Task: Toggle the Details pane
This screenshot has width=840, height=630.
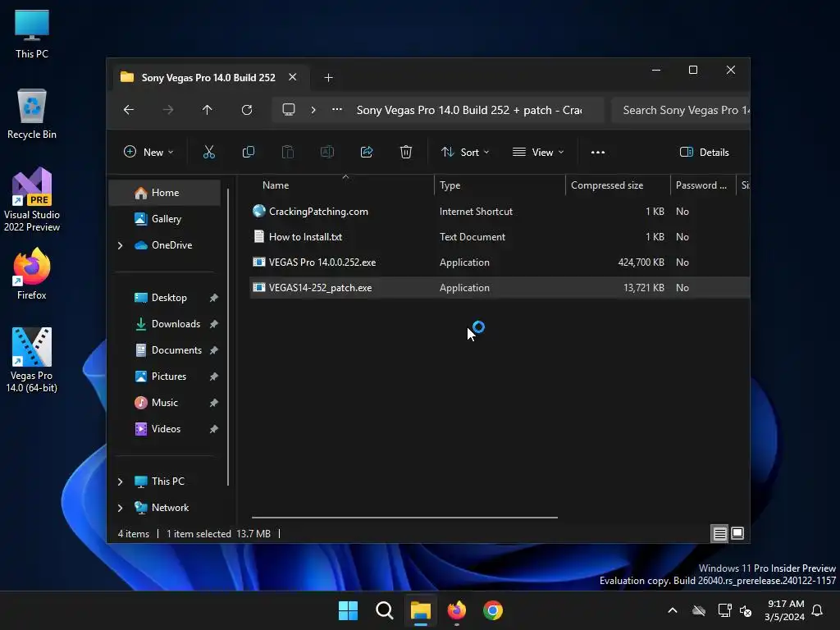Action: (705, 152)
